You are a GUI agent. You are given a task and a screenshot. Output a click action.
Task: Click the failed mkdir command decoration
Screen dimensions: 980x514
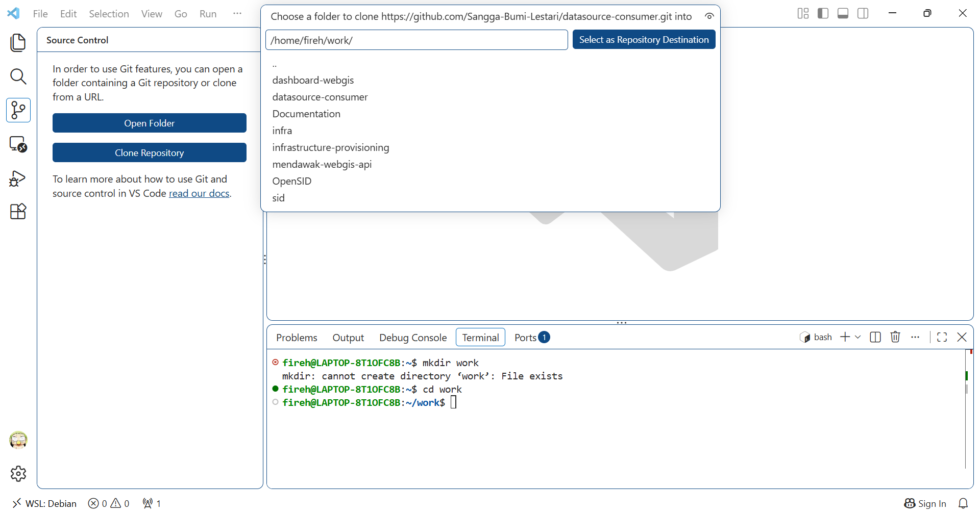[x=276, y=362]
